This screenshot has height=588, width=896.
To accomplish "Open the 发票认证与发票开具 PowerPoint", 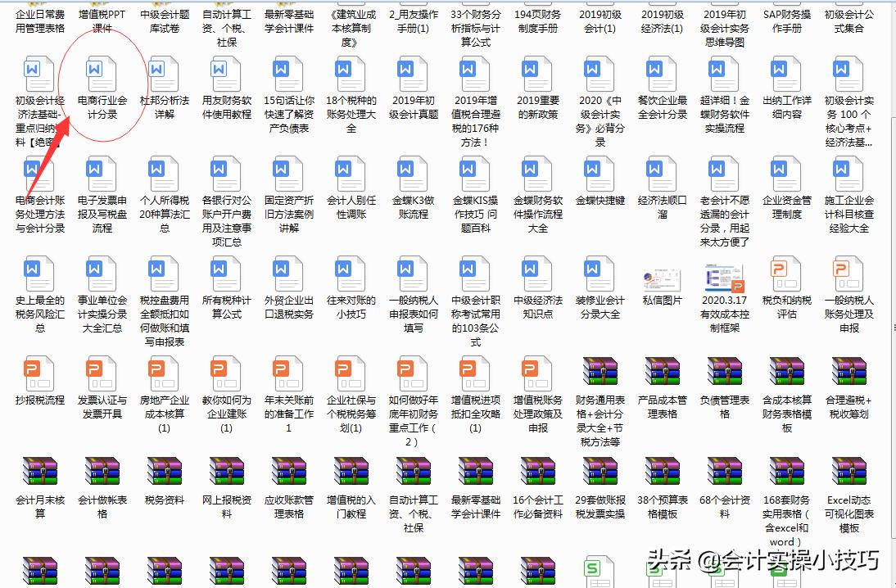I will tap(102, 373).
